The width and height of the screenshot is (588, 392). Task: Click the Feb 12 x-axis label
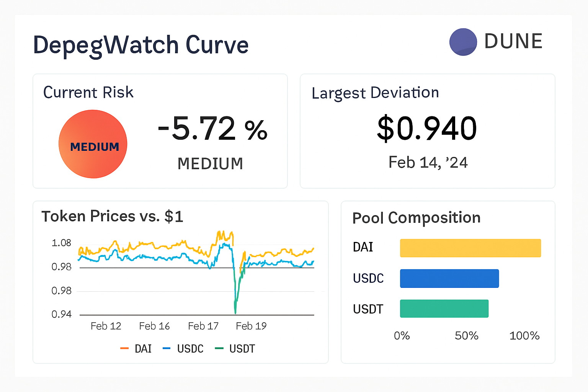[x=106, y=326]
